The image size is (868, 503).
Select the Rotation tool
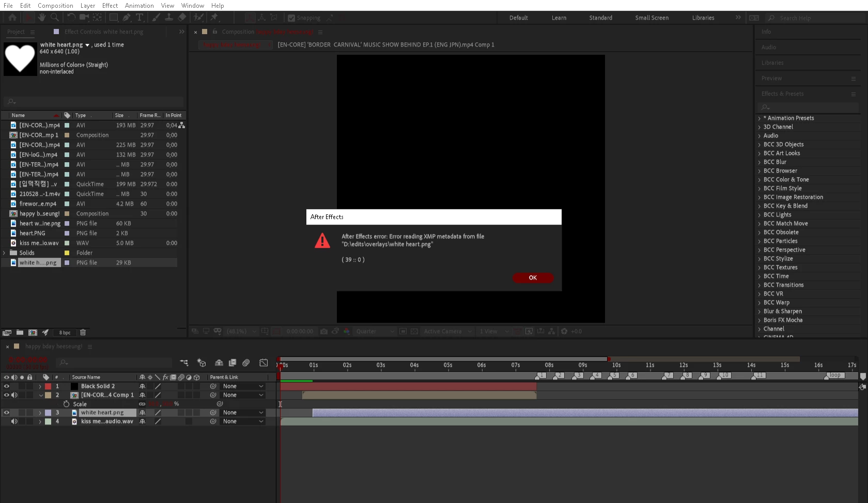(x=71, y=18)
